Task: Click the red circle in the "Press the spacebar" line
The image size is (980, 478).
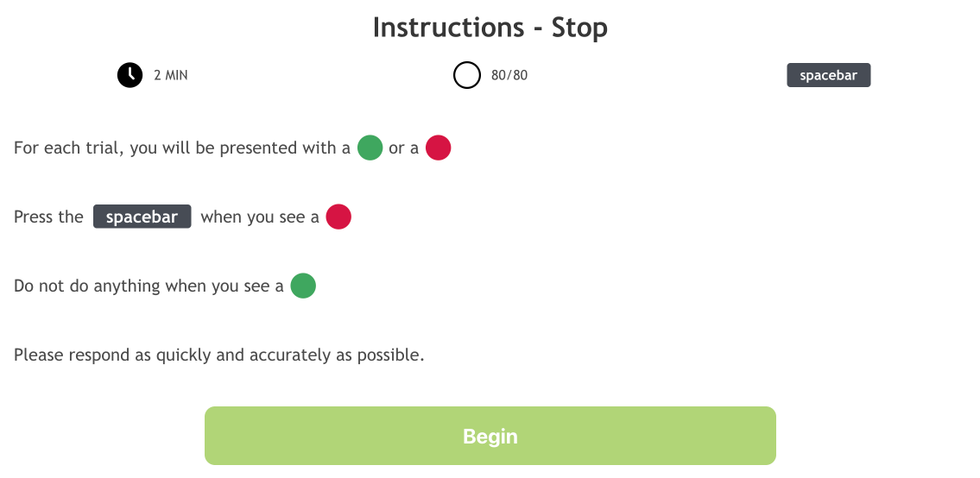Action: click(338, 217)
